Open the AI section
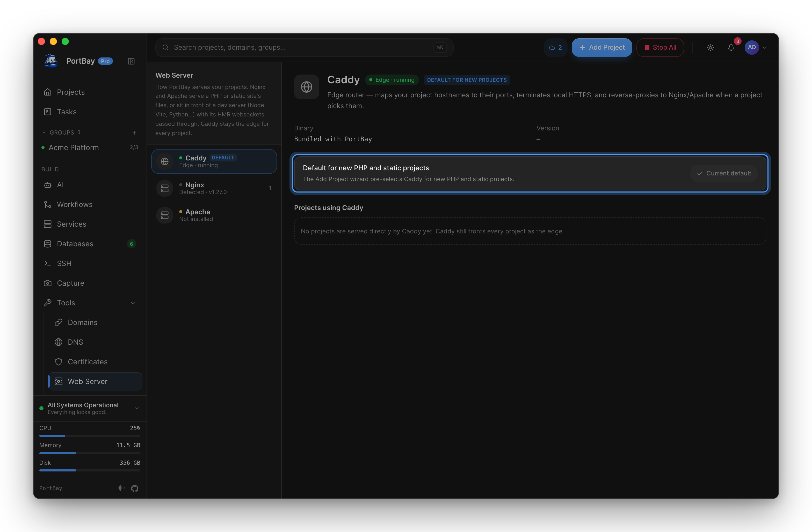The image size is (812, 532). click(x=90, y=185)
